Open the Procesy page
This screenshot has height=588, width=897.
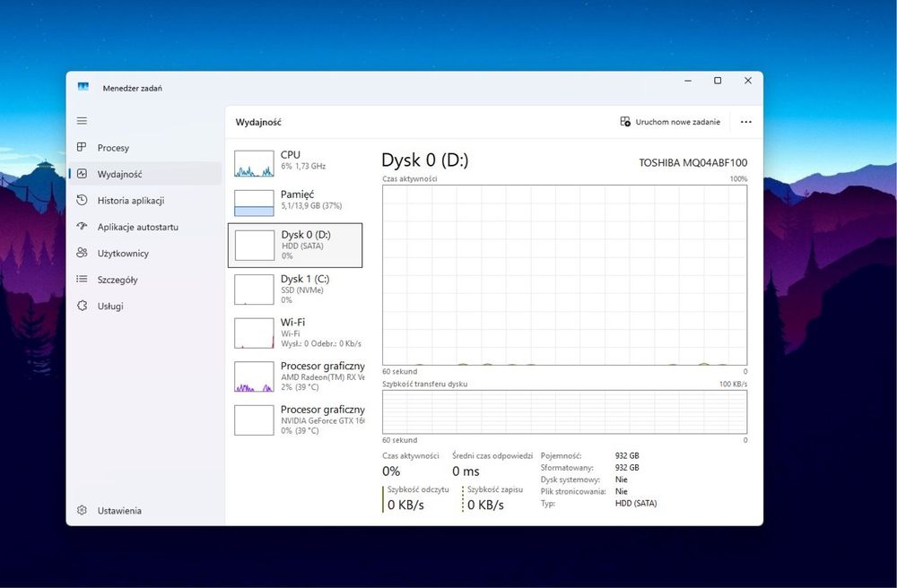coord(145,147)
